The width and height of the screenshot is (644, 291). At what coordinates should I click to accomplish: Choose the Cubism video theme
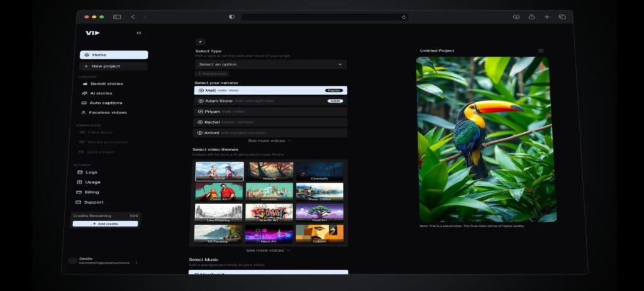[x=320, y=234]
